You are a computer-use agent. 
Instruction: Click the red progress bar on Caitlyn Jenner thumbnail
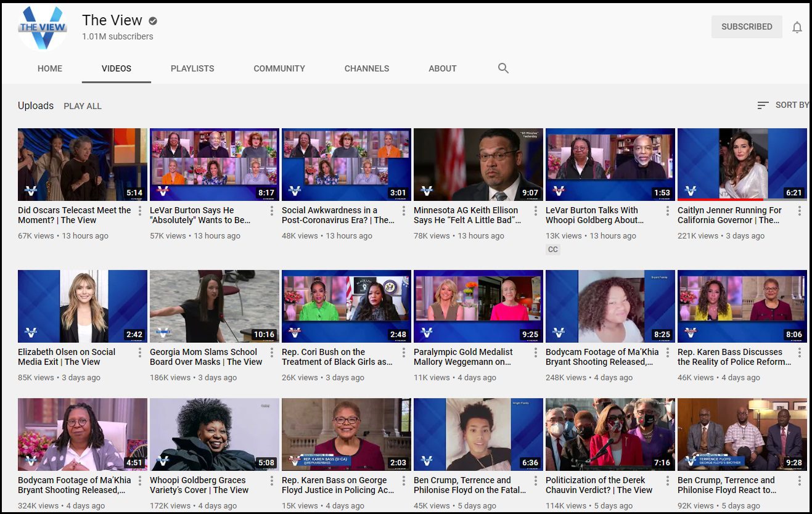[720, 199]
